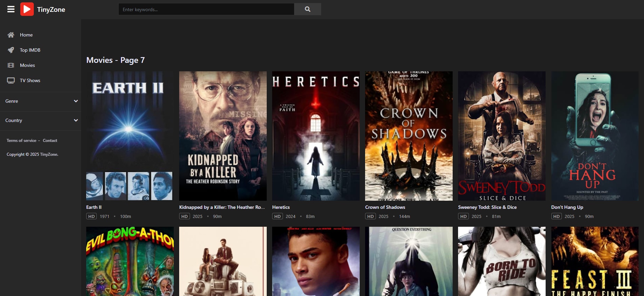Image resolution: width=644 pixels, height=296 pixels.
Task: Open the Genre menu label
Action: click(x=12, y=101)
